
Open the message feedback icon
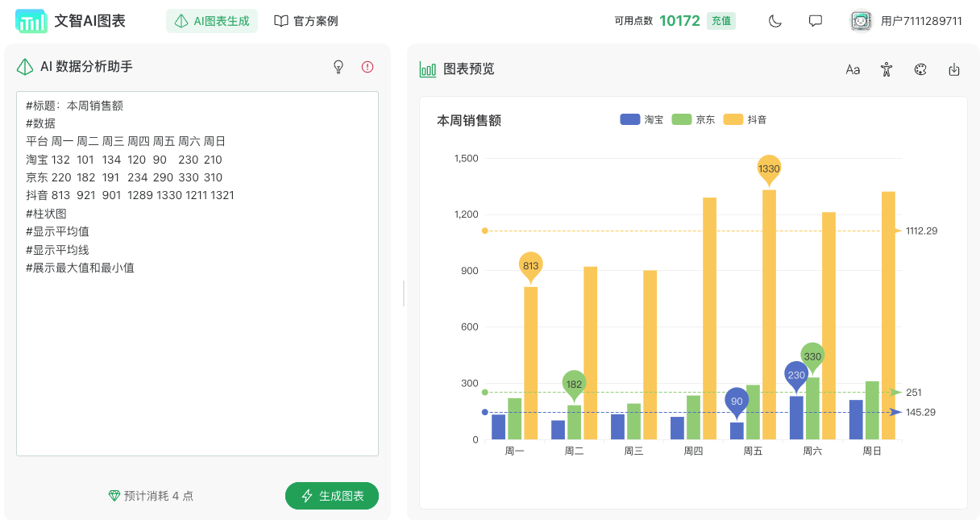[816, 21]
